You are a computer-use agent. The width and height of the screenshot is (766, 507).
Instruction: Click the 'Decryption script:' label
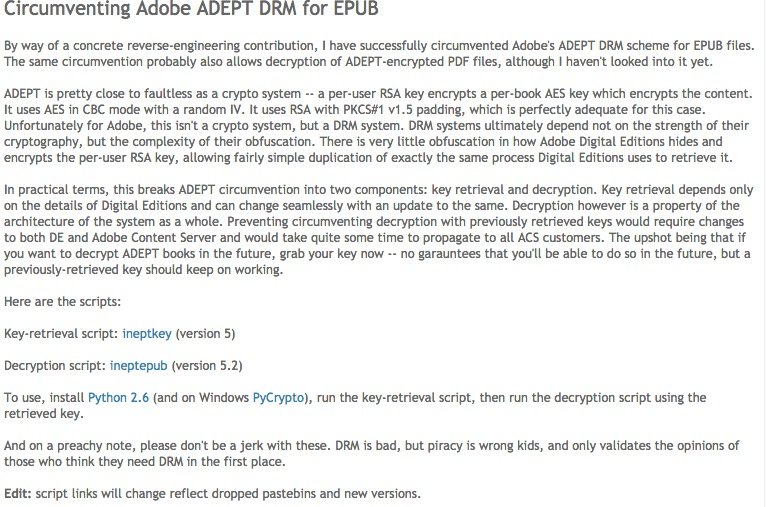(x=55, y=366)
